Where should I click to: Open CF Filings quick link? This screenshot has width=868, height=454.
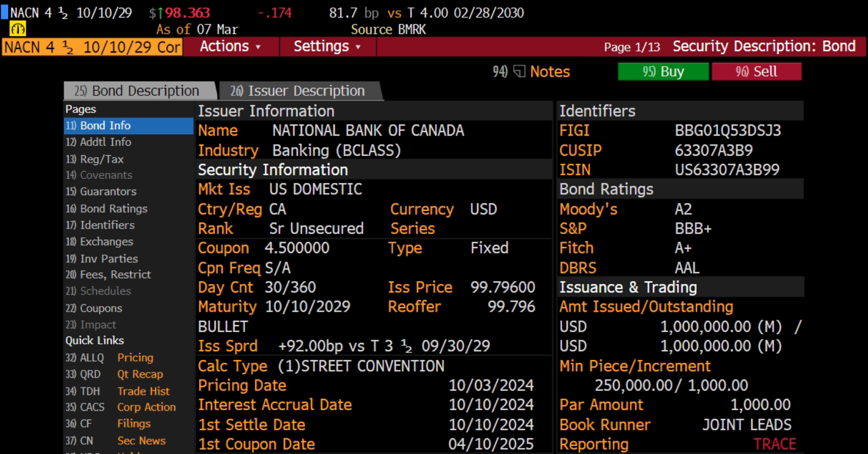(x=108, y=424)
